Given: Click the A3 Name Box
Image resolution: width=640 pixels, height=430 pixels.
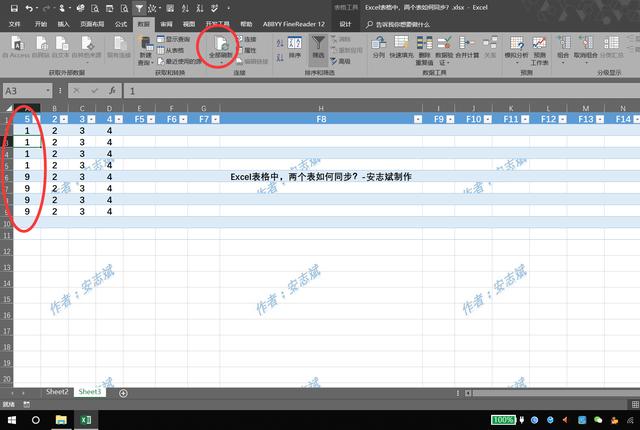Looking at the screenshot, I should (24, 91).
